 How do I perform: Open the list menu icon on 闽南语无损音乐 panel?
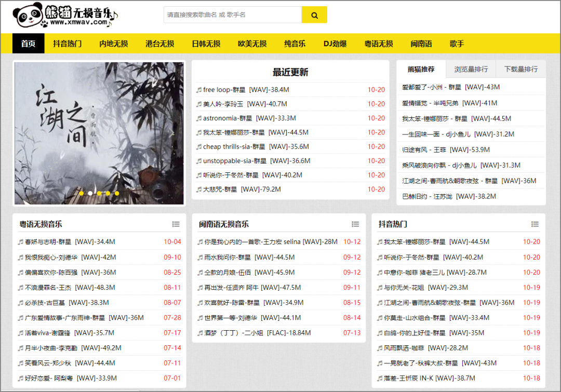coord(356,224)
